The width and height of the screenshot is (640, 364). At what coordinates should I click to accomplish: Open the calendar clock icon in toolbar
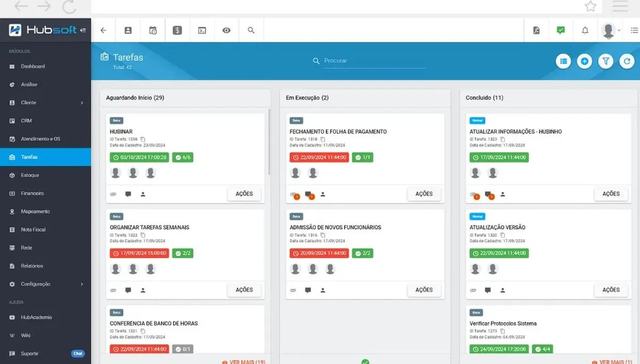pyautogui.click(x=153, y=30)
